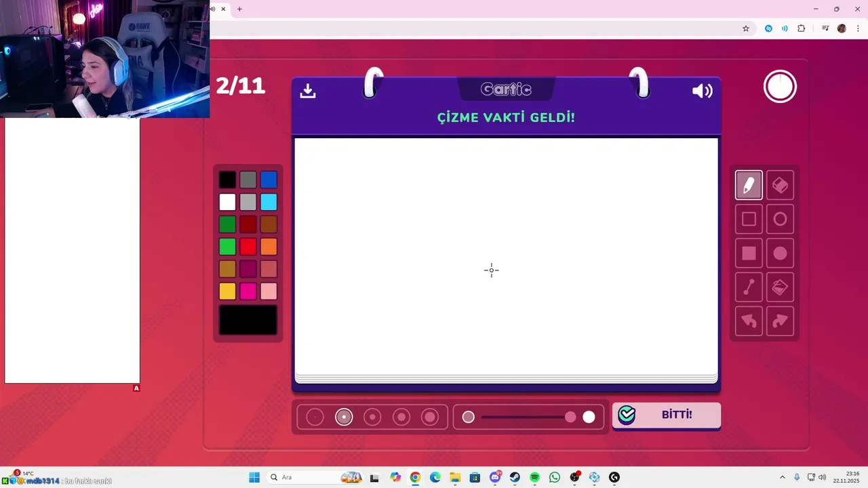Viewport: 868px width, 488px height.
Task: Click the BİTTİ! done button
Action: (667, 415)
